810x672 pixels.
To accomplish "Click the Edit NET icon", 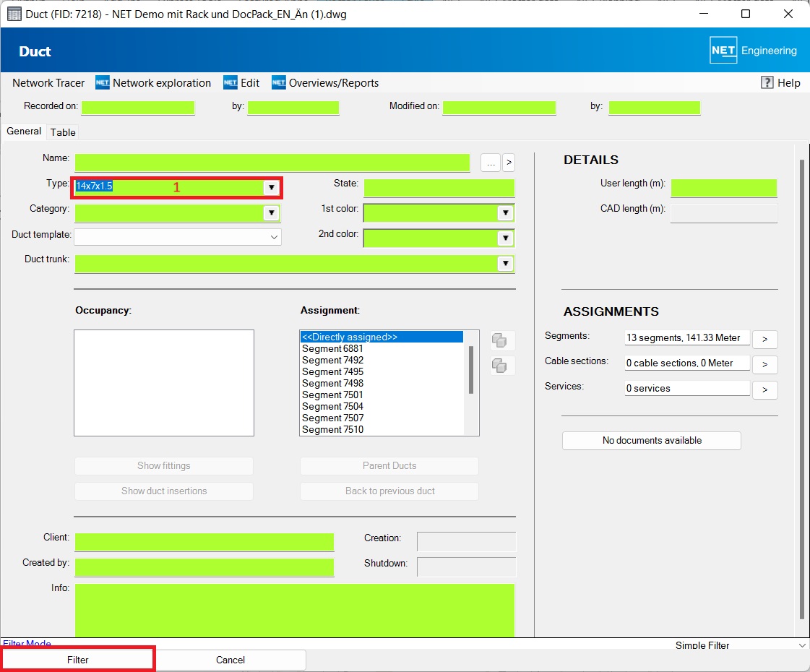I will click(230, 83).
